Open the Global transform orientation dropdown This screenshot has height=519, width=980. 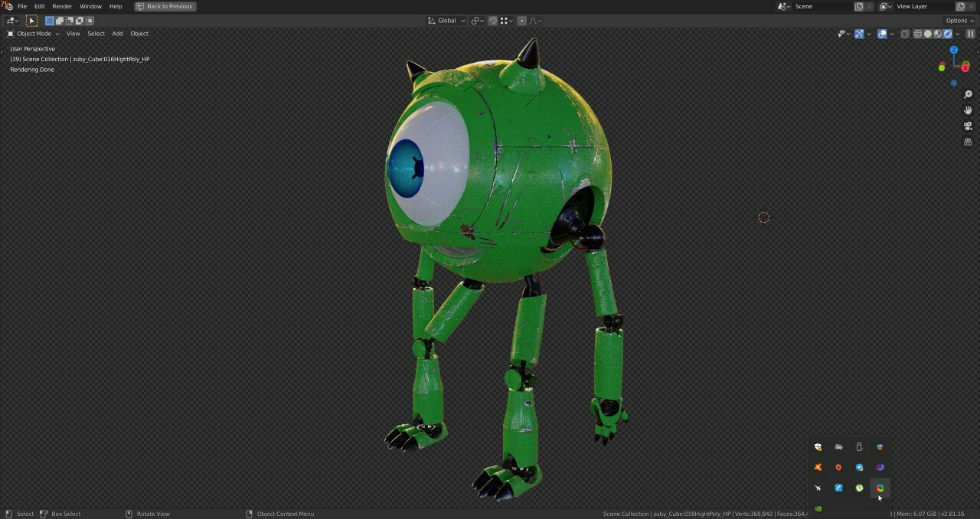[446, 21]
